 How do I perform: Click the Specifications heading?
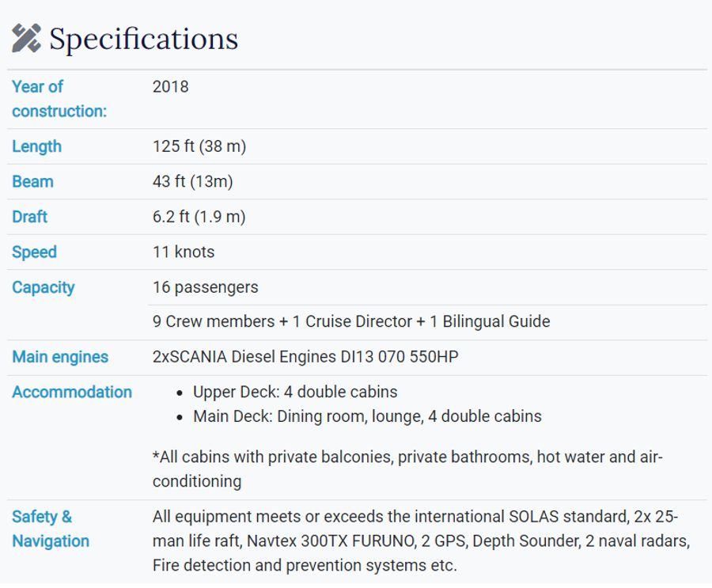point(143,39)
